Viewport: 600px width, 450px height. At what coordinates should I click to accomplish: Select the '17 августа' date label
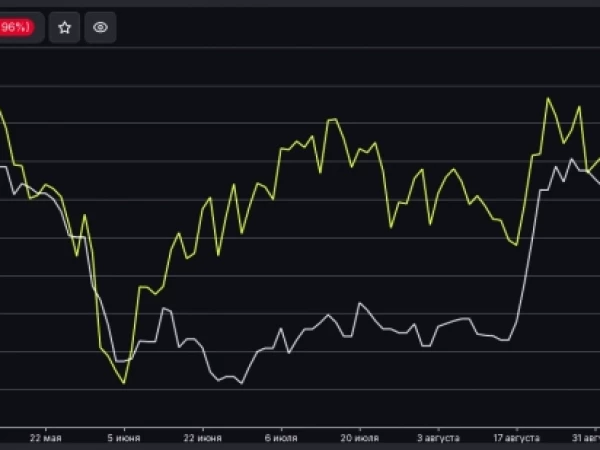coord(517,438)
